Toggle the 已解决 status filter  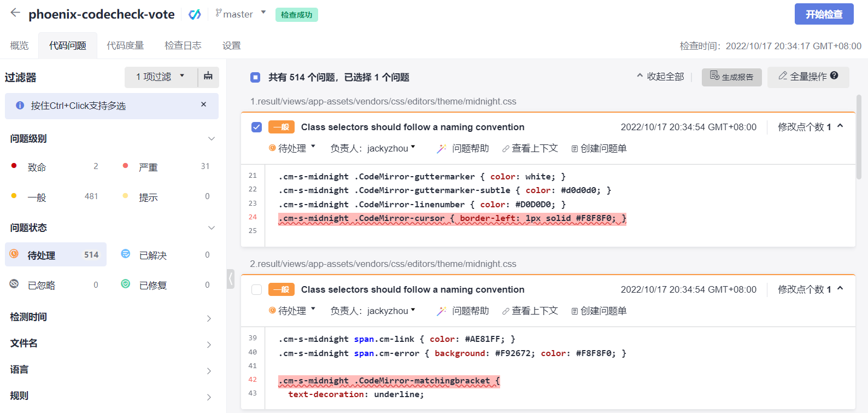(166, 255)
